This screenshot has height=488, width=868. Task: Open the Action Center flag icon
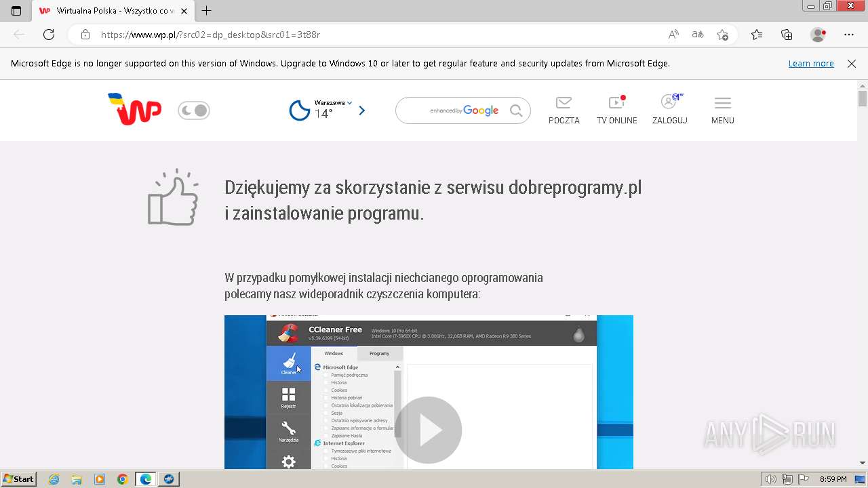tap(803, 479)
